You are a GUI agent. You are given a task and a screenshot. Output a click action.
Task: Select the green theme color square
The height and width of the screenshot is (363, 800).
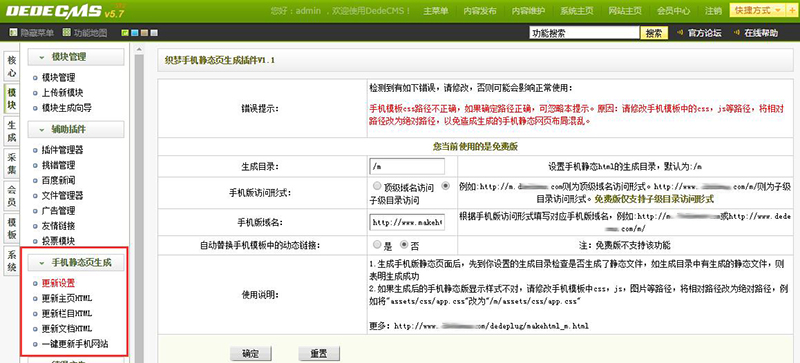pyautogui.click(x=124, y=33)
